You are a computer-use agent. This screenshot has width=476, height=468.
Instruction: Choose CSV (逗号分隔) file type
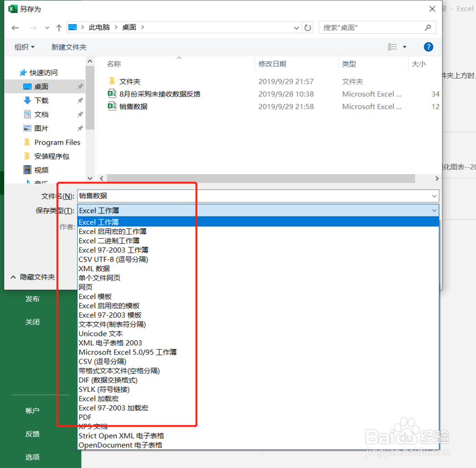click(102, 361)
